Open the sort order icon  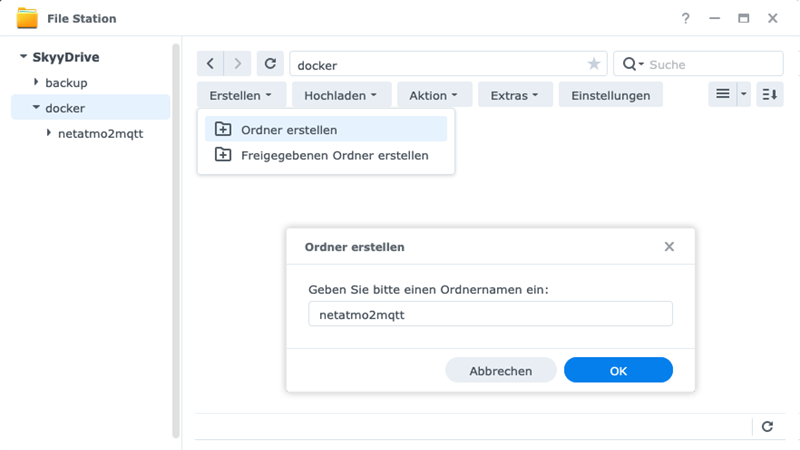(769, 95)
